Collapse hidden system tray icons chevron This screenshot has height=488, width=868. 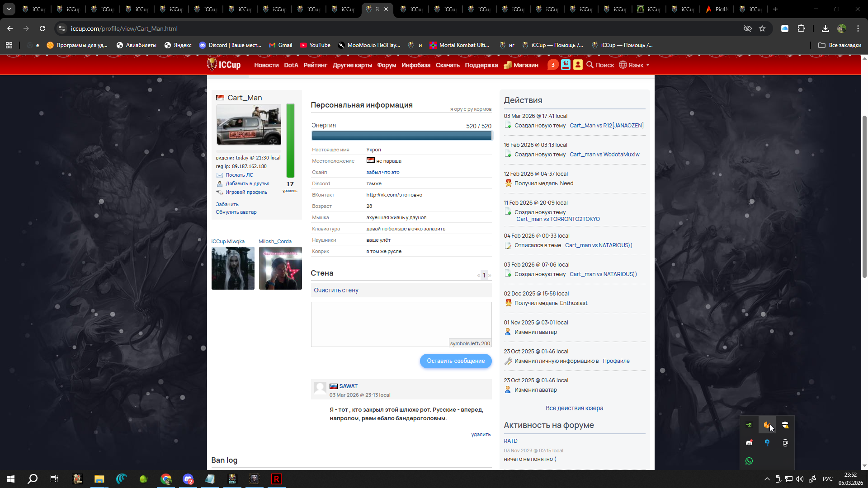[x=767, y=479]
